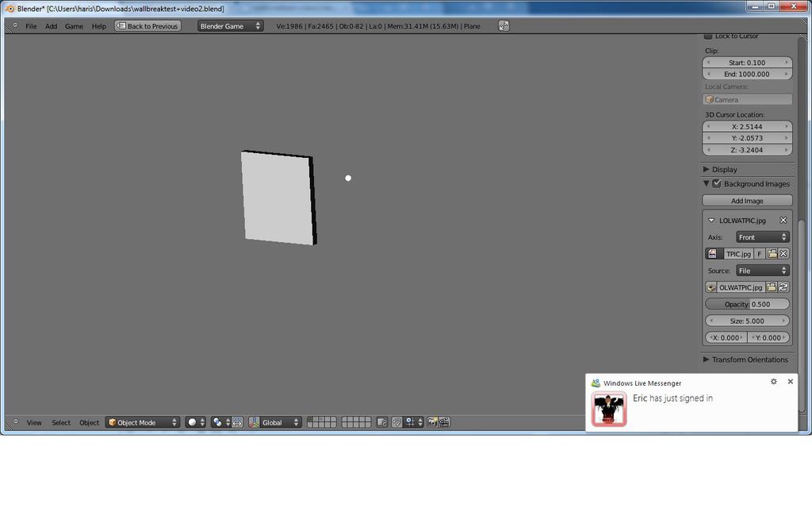The height and width of the screenshot is (519, 812).
Task: Remove the LOLWATPIC.jpg background image
Action: pos(783,221)
